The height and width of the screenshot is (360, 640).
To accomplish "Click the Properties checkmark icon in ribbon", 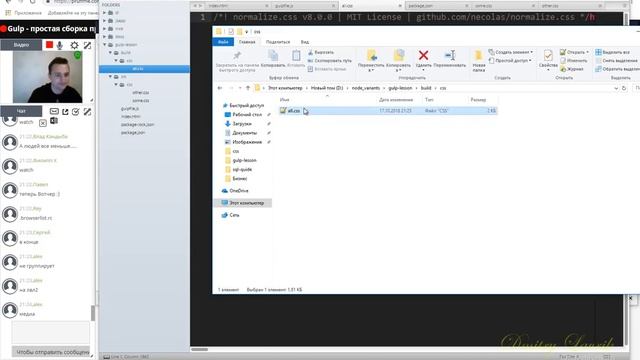I will point(548,55).
